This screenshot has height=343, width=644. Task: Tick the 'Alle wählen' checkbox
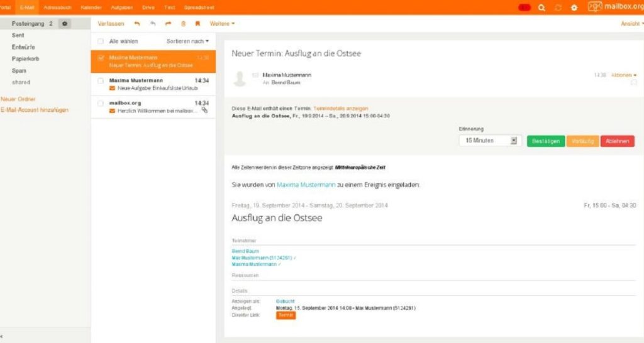pyautogui.click(x=101, y=41)
